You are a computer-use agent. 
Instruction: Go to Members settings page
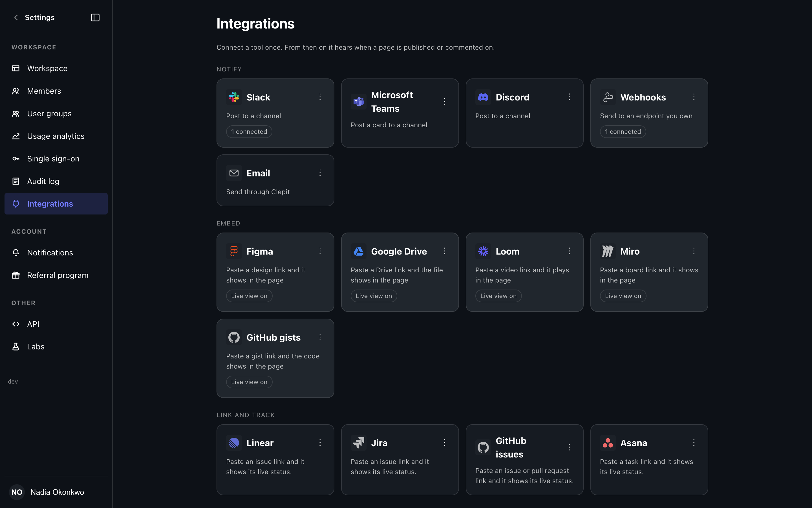pos(56,91)
